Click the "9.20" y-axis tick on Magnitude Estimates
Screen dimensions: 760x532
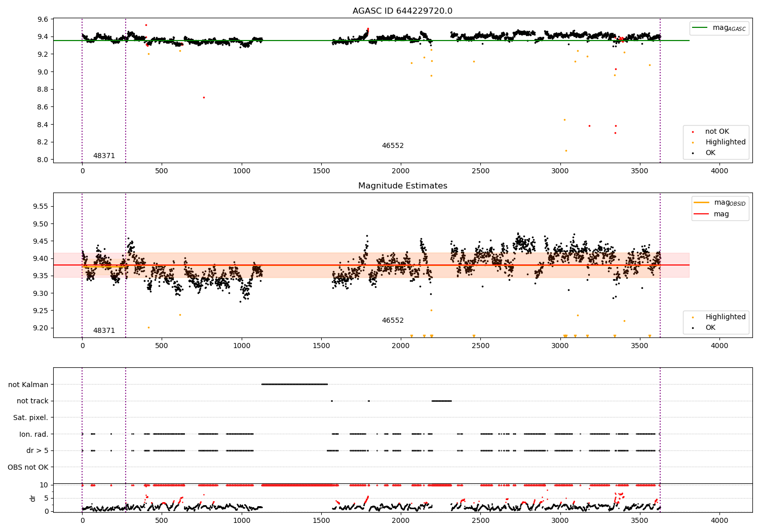pos(41,328)
